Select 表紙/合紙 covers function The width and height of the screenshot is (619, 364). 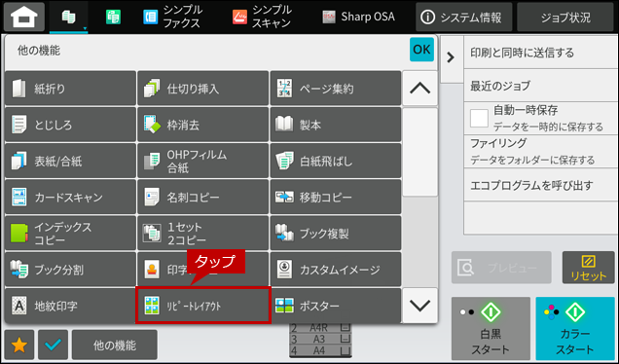click(x=71, y=161)
